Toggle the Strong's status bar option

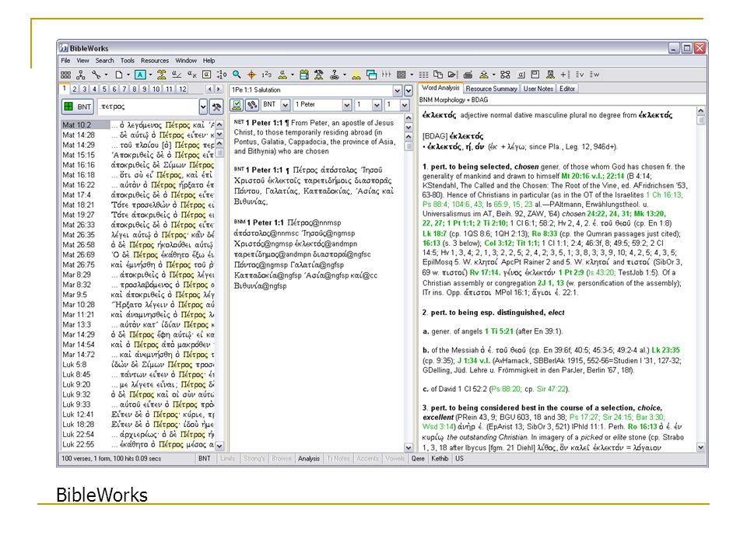coord(254,459)
